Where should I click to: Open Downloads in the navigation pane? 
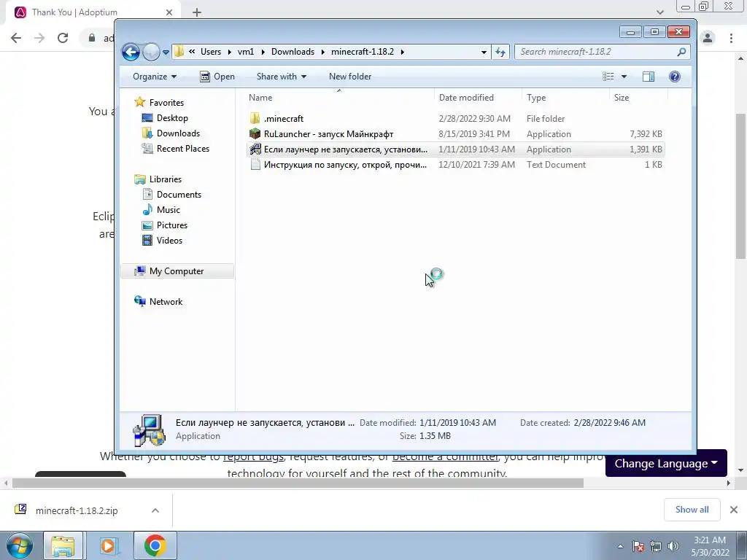point(178,133)
